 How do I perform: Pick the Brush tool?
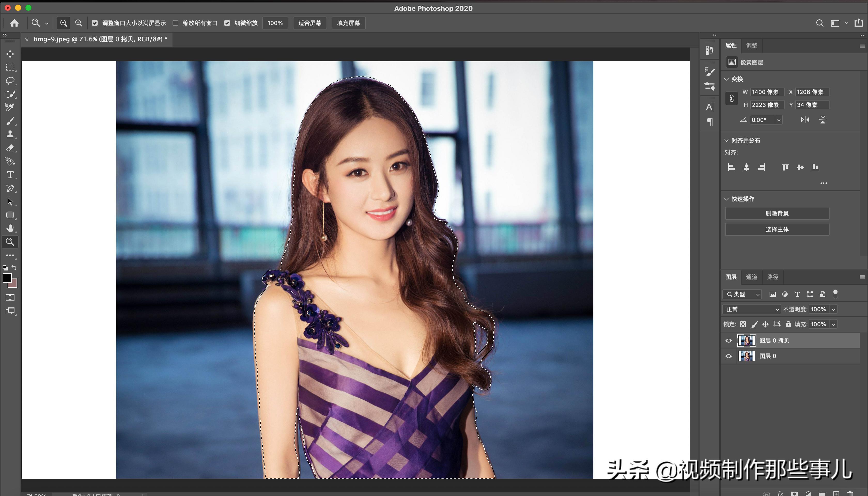click(10, 121)
